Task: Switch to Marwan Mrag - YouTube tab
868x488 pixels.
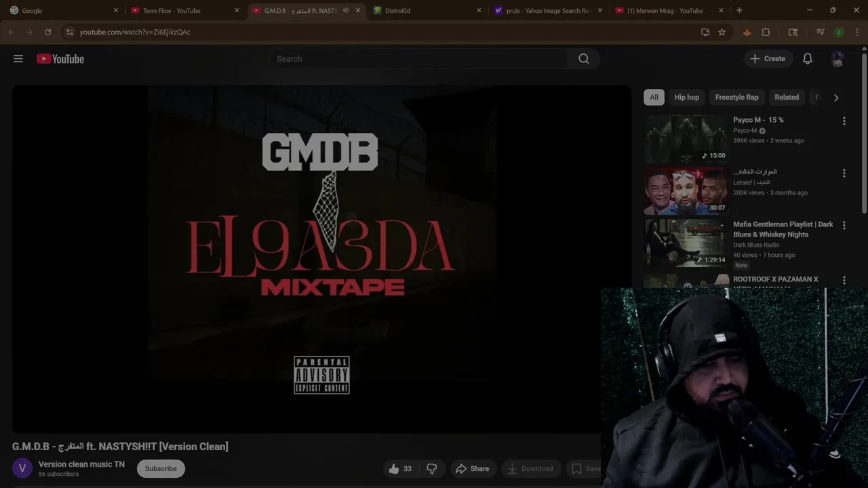Action: [x=669, y=10]
